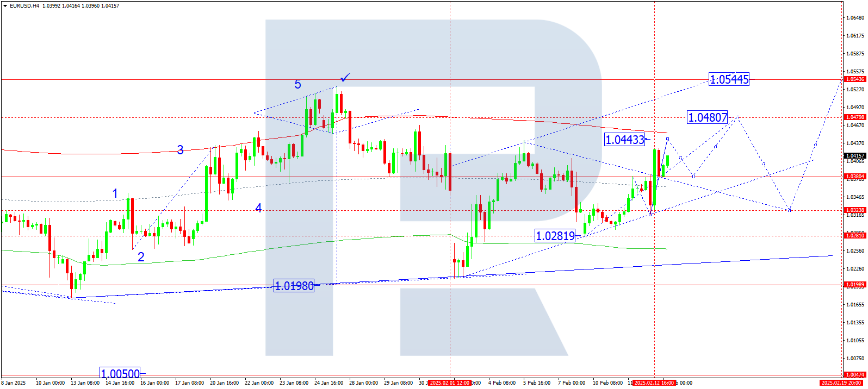Select wave label 3 on the chart
The image size is (868, 389).
[180, 150]
